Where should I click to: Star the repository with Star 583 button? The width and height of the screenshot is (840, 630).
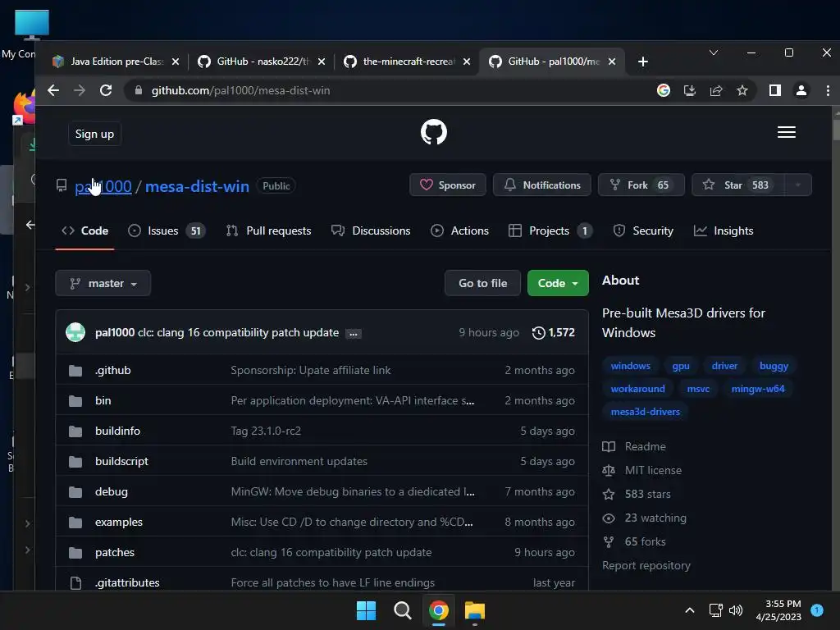(x=738, y=185)
